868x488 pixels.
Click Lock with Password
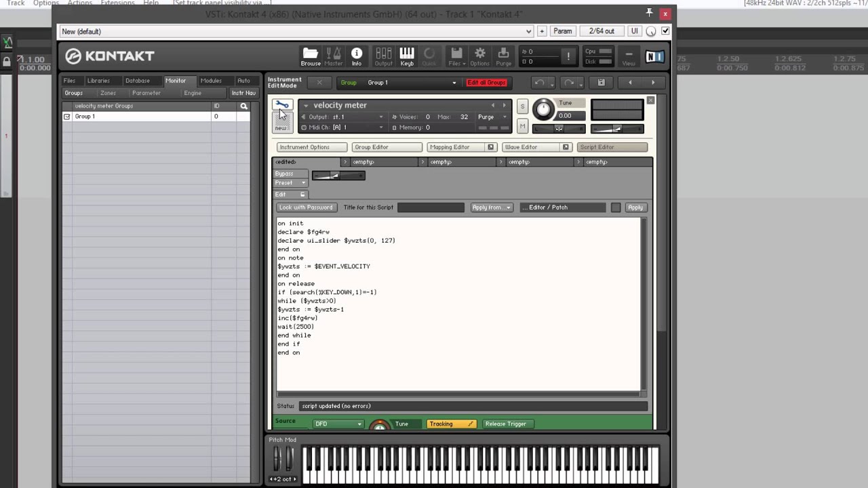pyautogui.click(x=306, y=207)
